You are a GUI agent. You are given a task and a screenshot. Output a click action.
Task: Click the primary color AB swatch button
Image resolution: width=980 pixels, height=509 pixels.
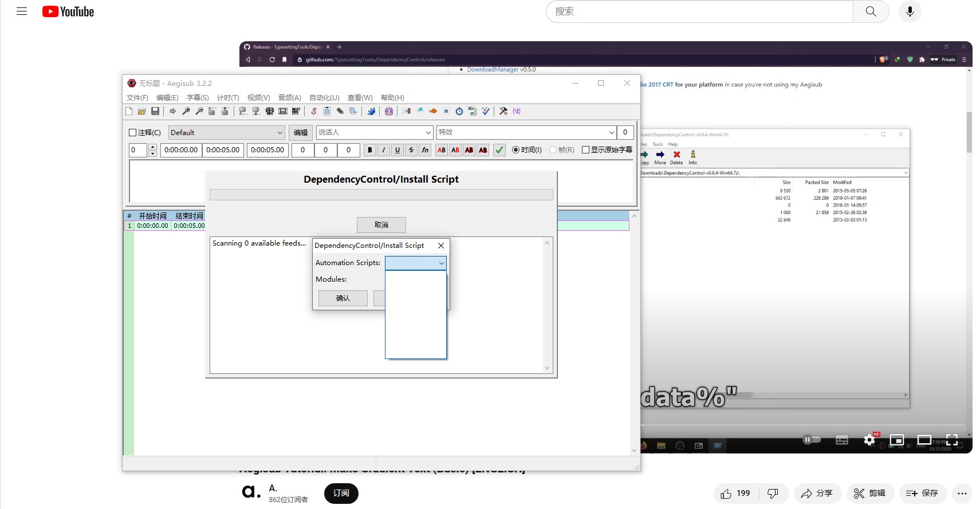[442, 150]
